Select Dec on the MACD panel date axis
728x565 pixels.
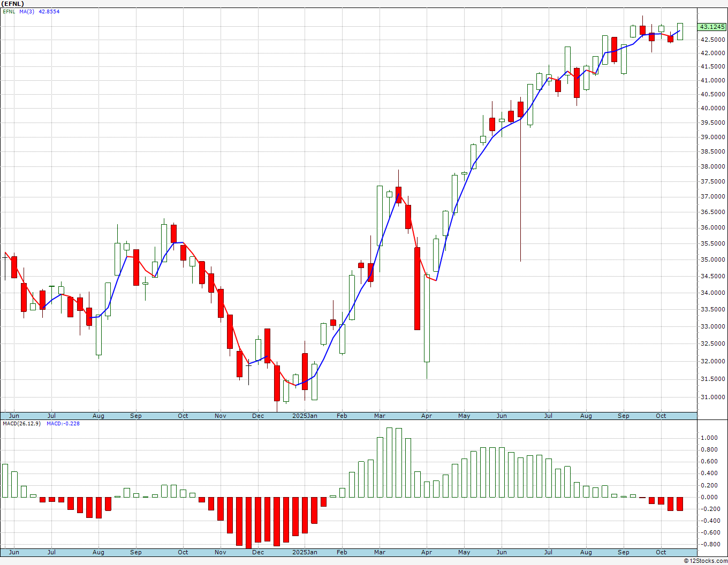pos(258,552)
